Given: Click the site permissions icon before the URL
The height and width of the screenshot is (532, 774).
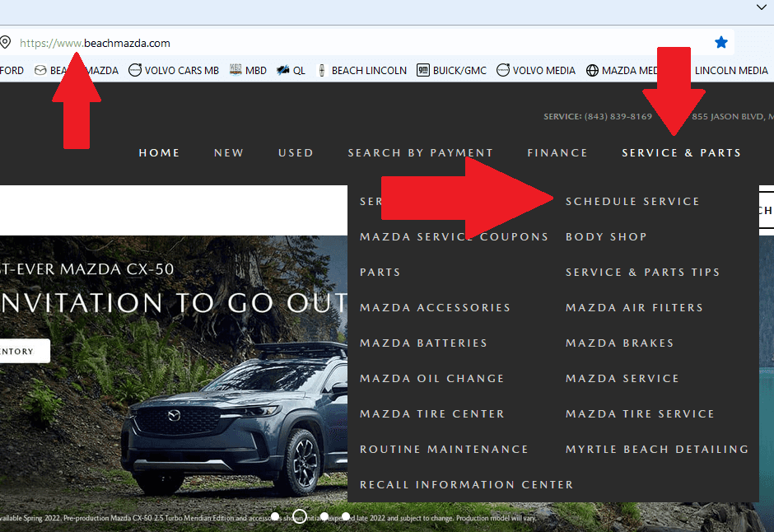Looking at the screenshot, I should 5,43.
